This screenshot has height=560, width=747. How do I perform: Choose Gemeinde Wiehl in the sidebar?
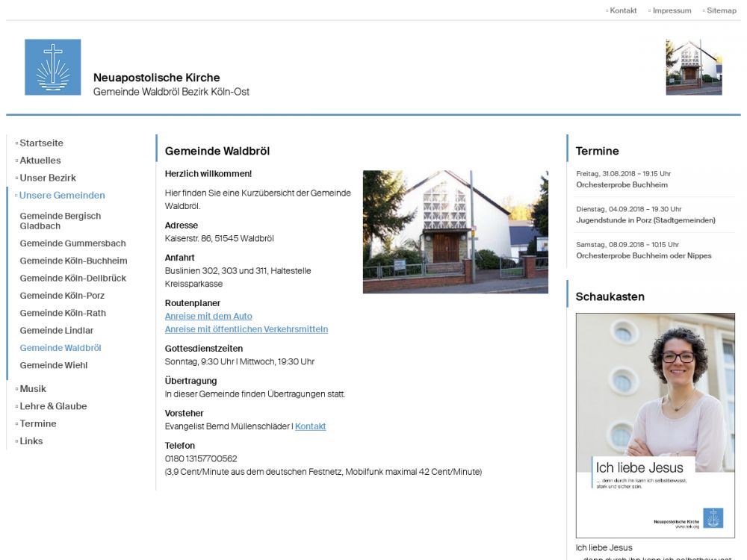pos(54,365)
